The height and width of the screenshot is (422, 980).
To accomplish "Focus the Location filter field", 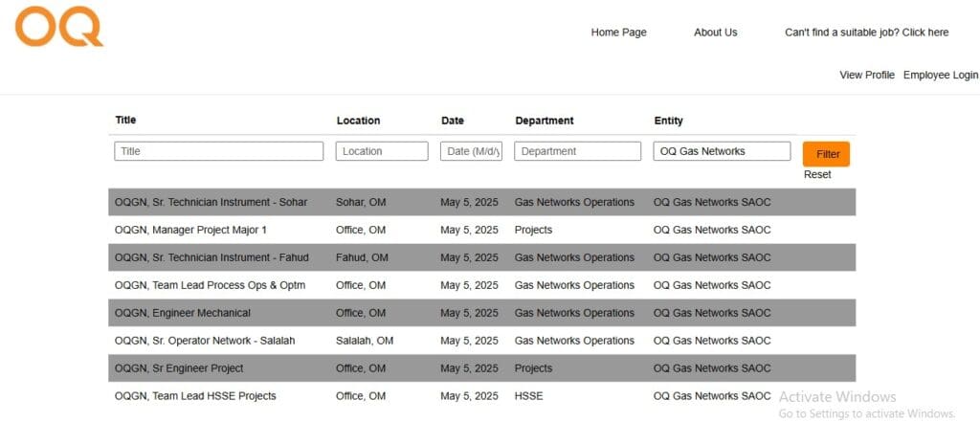I will click(382, 151).
